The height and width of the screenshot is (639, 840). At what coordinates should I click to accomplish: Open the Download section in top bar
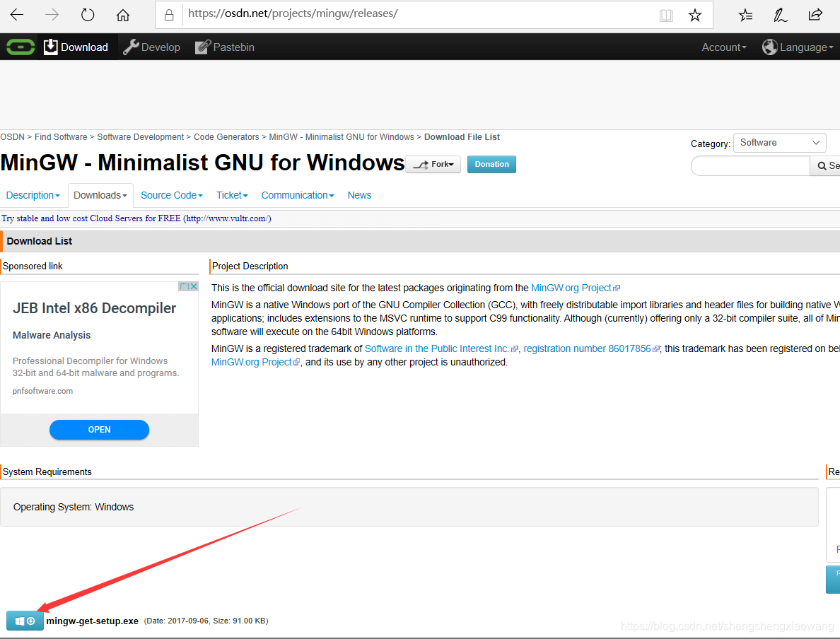tap(76, 47)
